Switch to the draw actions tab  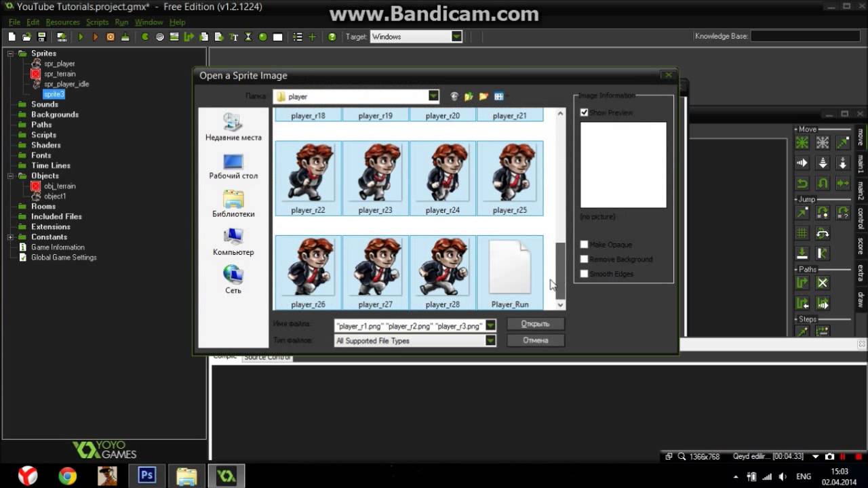861,299
